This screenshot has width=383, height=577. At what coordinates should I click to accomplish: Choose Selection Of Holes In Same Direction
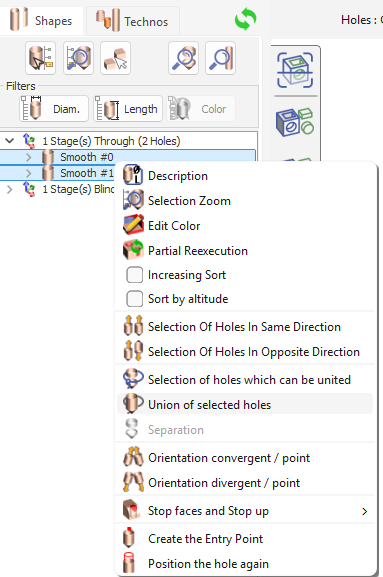246,327
